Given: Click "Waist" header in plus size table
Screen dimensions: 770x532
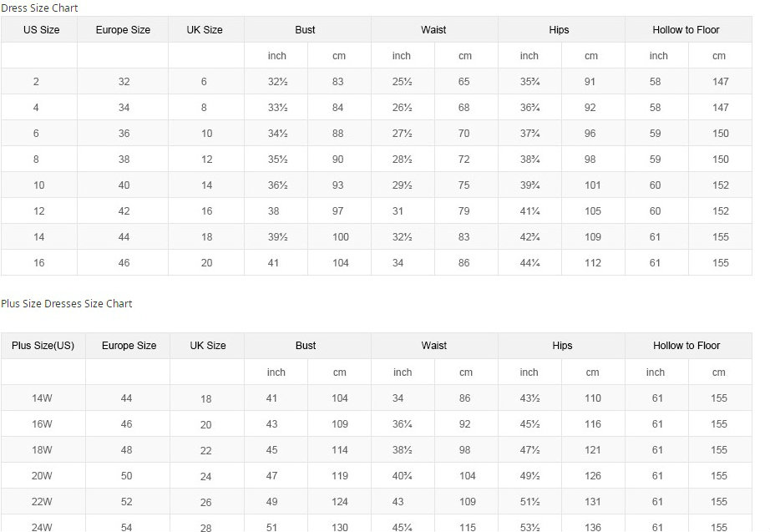Looking at the screenshot, I should tap(434, 346).
